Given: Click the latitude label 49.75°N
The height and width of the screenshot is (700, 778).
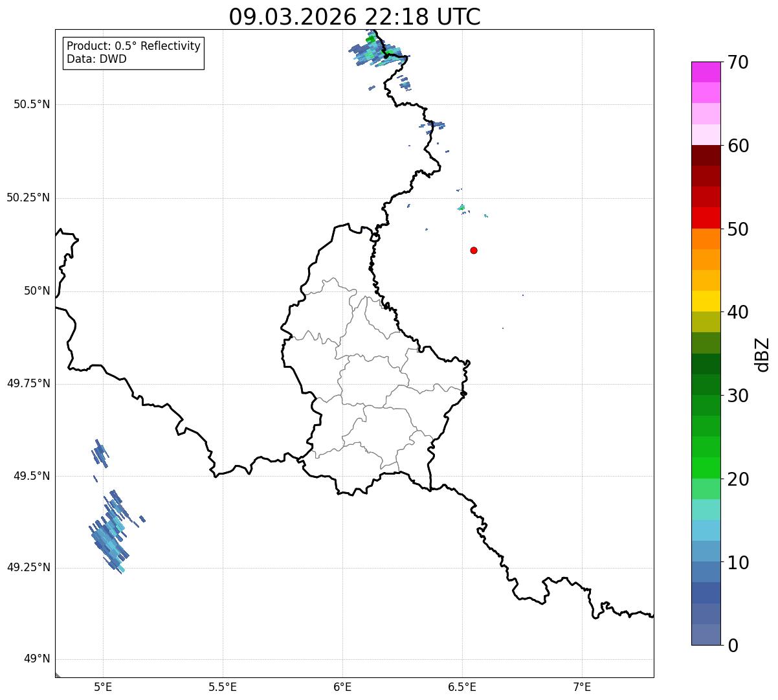Looking at the screenshot, I should pos(28,383).
